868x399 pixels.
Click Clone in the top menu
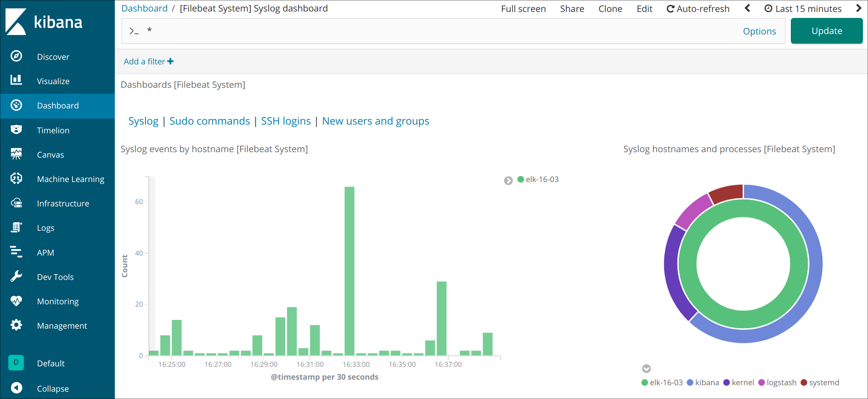point(610,9)
